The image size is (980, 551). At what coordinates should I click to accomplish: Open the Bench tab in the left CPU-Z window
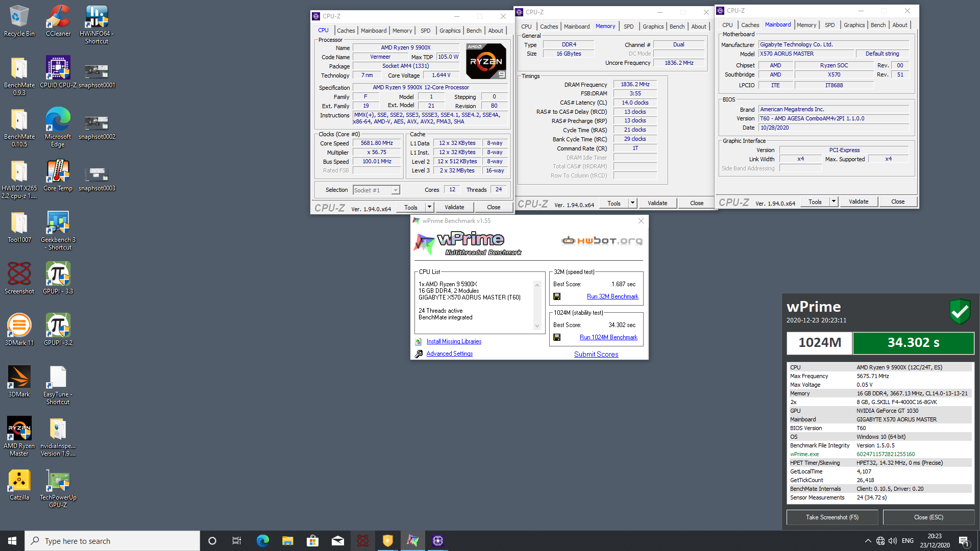point(474,31)
